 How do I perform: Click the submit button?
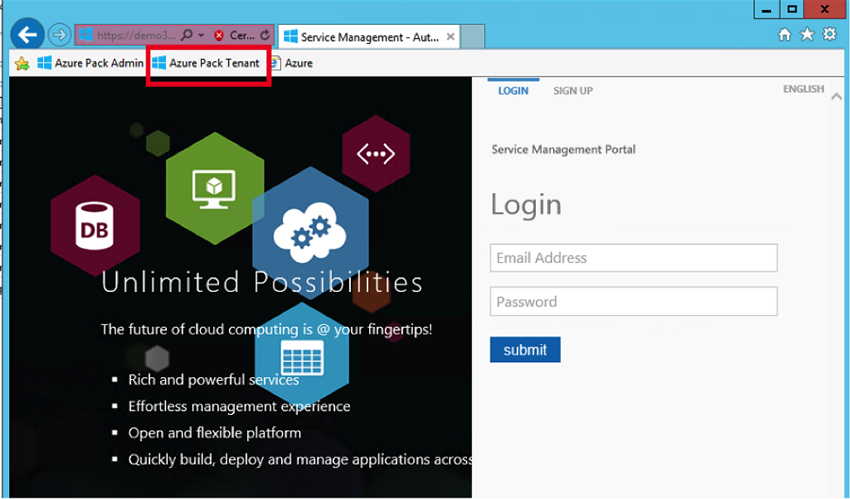pos(525,350)
